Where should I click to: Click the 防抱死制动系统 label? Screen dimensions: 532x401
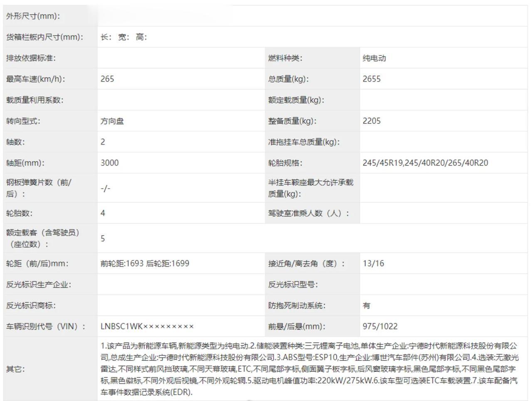[x=297, y=305]
